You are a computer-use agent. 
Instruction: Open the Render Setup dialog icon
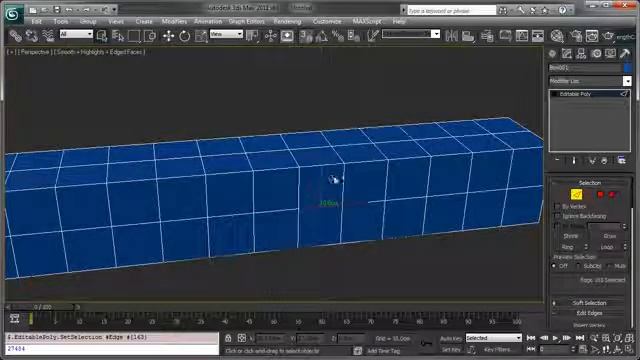tap(576, 36)
